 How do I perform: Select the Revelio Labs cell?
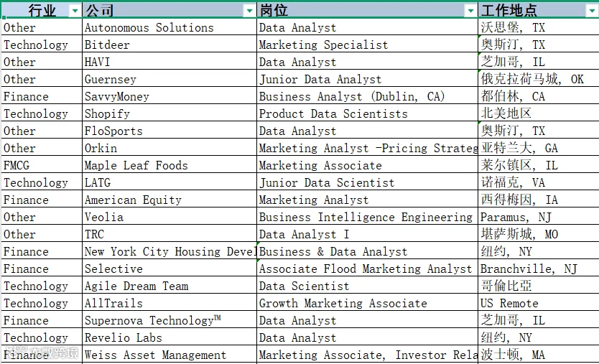pos(170,337)
